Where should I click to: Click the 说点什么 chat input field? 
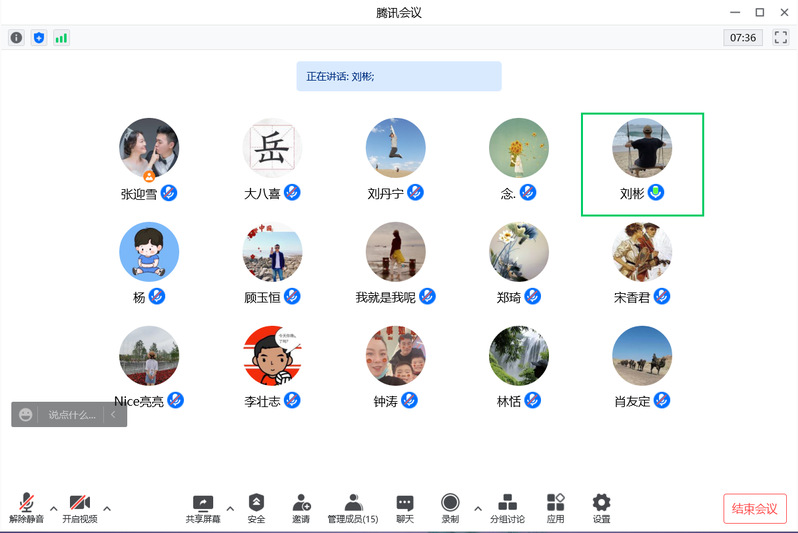72,415
